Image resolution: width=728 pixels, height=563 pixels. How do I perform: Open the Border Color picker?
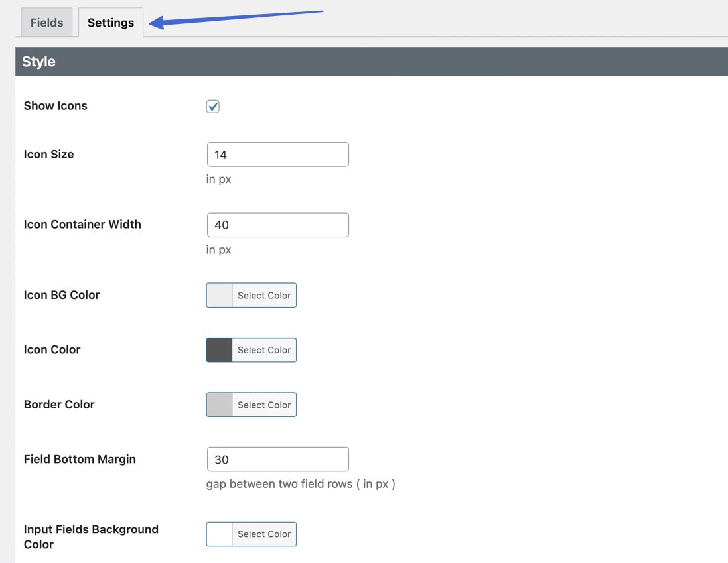point(263,405)
